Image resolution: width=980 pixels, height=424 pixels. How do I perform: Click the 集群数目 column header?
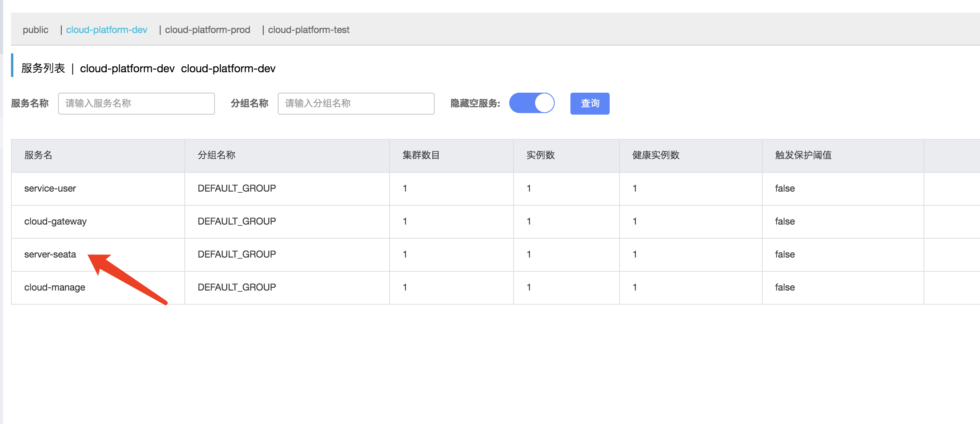419,155
